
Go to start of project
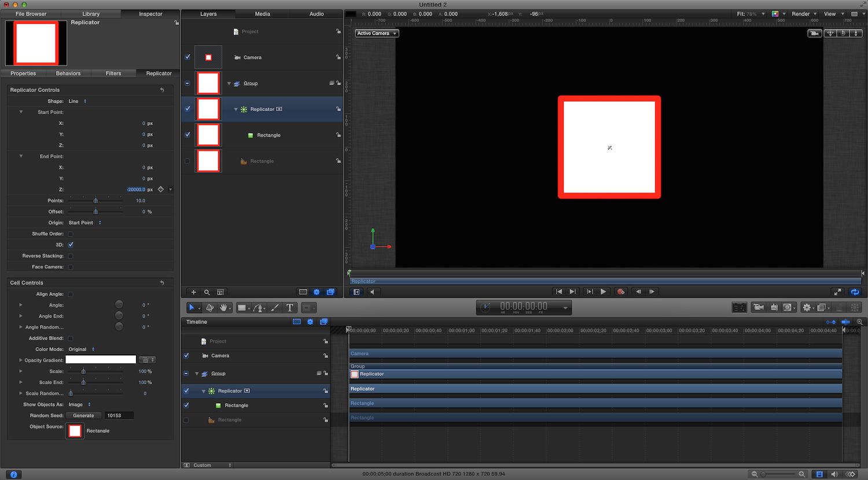pos(558,292)
